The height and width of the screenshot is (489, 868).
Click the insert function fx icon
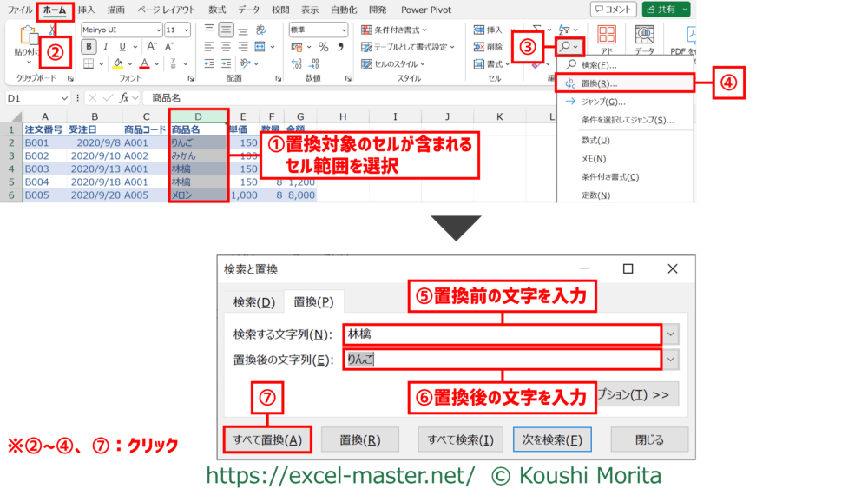pos(127,98)
